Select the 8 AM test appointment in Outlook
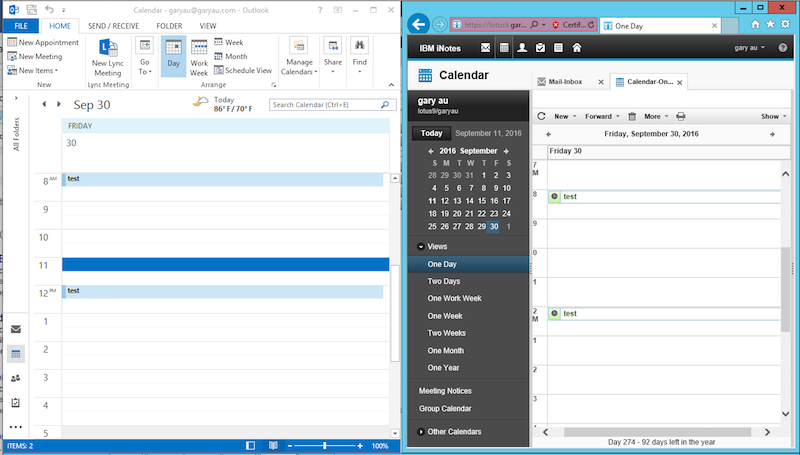800x455 pixels. 222,179
